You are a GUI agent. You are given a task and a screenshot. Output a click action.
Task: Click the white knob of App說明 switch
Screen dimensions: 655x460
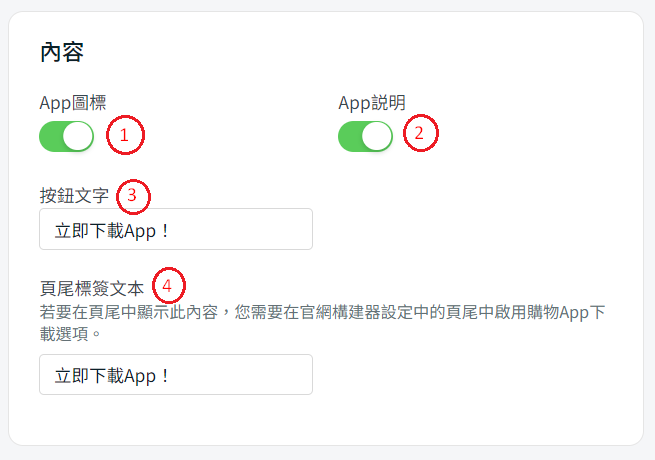377,136
